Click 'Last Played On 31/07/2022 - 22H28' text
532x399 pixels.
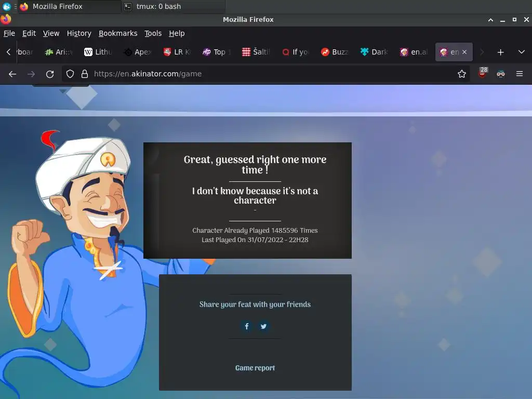[255, 240]
